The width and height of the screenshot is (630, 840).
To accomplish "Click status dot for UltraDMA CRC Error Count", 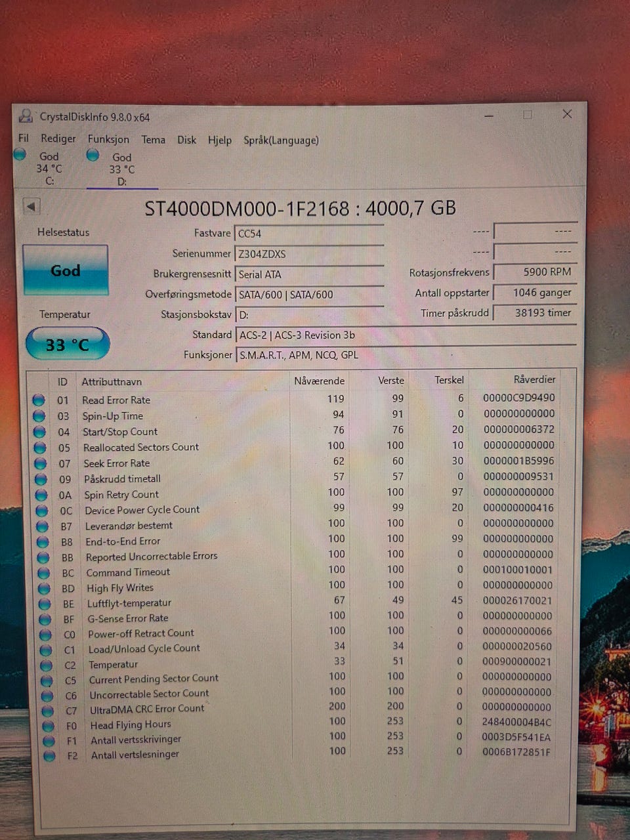I will click(x=48, y=711).
